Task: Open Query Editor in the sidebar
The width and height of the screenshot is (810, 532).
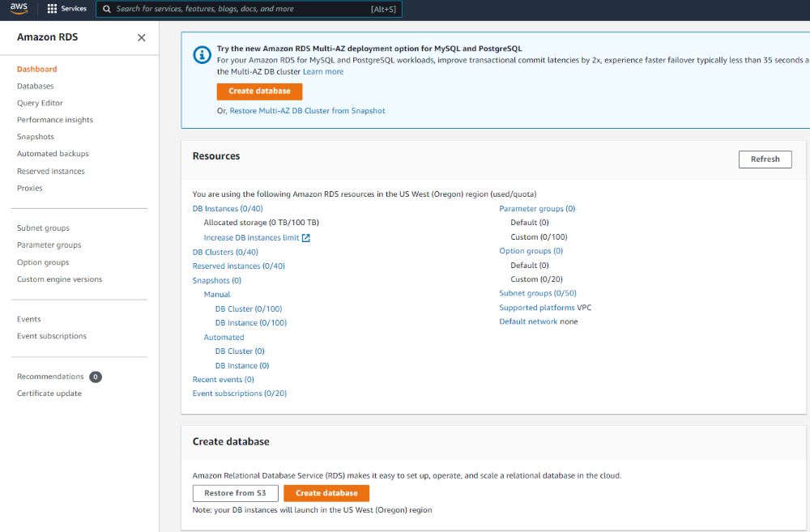Action: (x=40, y=104)
